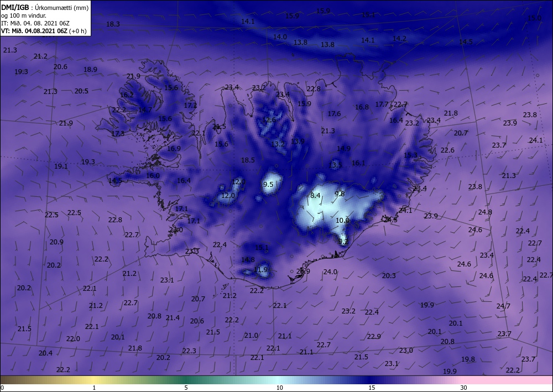Click the 10.0 value on the large glacier

point(342,220)
